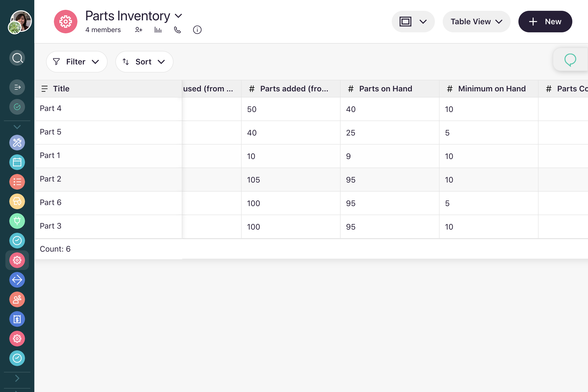Open the Table View dropdown

(477, 22)
